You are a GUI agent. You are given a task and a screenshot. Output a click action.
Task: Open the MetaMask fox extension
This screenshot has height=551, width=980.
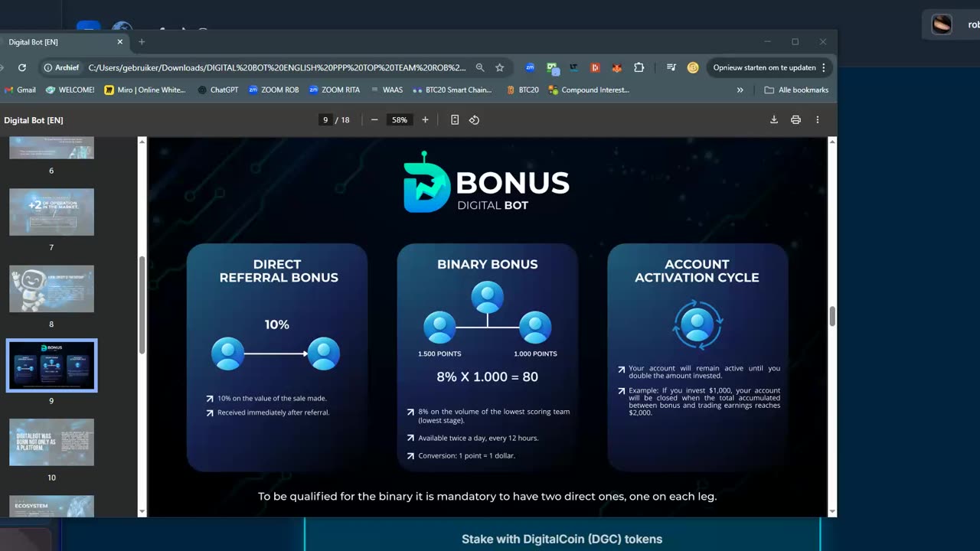[x=616, y=67]
